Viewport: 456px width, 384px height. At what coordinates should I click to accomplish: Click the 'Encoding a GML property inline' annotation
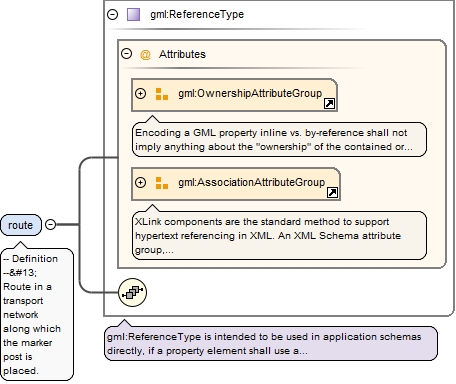click(279, 140)
